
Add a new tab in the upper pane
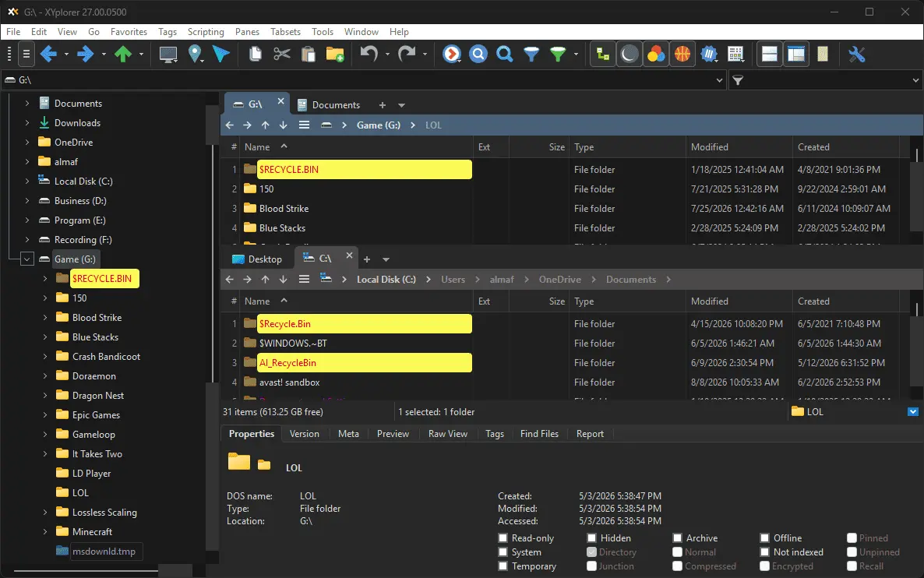pyautogui.click(x=382, y=105)
